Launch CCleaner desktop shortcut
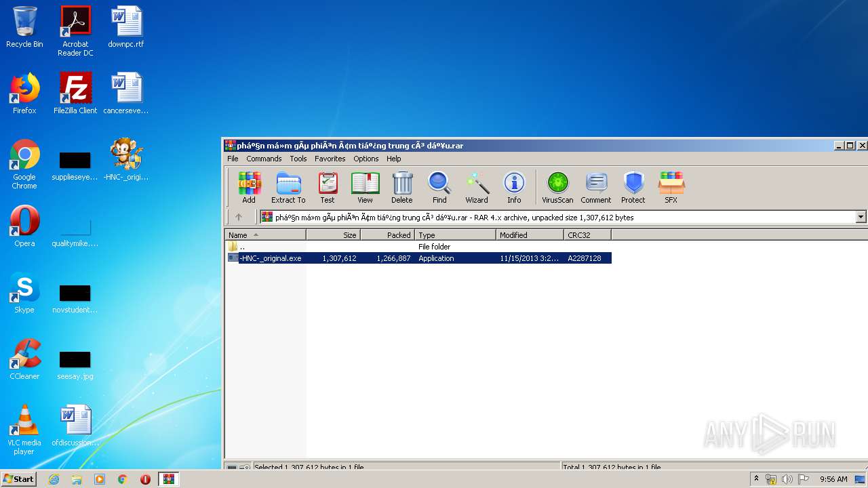 pyautogui.click(x=24, y=359)
